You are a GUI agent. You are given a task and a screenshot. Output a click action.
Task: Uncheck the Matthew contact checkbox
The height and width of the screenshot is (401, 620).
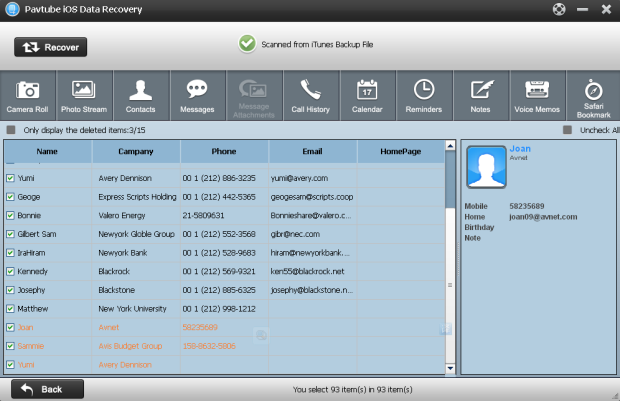coord(11,309)
